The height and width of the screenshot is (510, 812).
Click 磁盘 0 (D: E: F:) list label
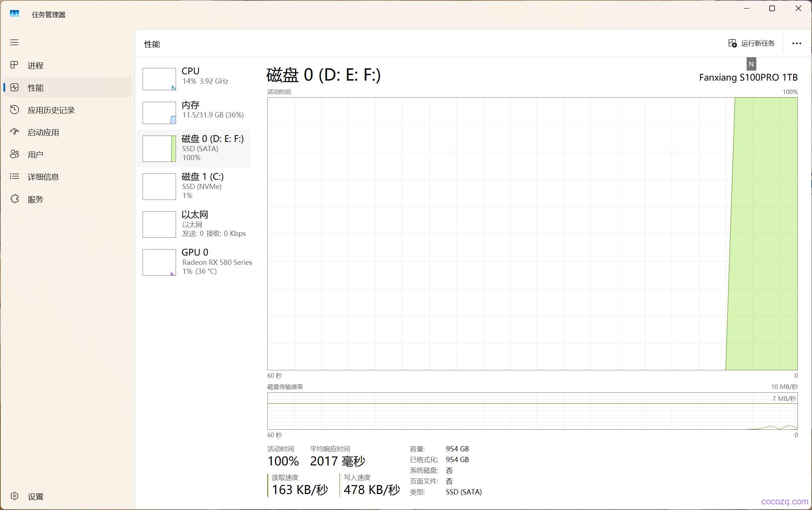click(x=213, y=139)
